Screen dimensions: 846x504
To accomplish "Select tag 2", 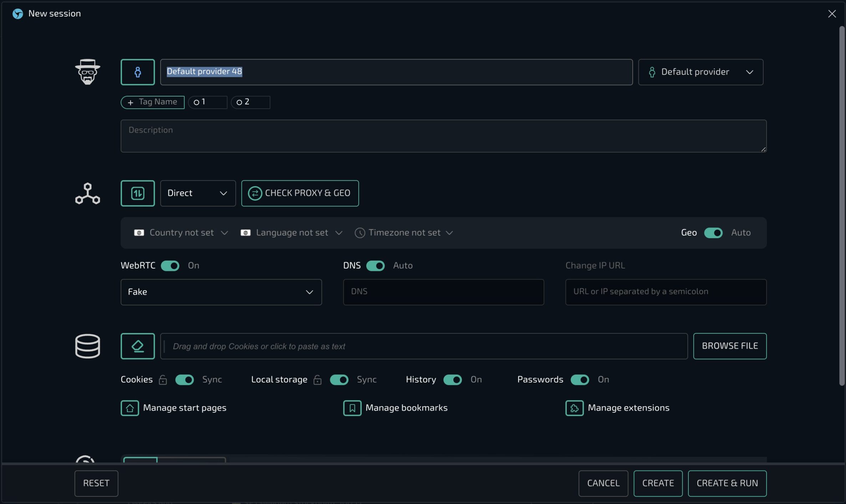I will point(250,102).
